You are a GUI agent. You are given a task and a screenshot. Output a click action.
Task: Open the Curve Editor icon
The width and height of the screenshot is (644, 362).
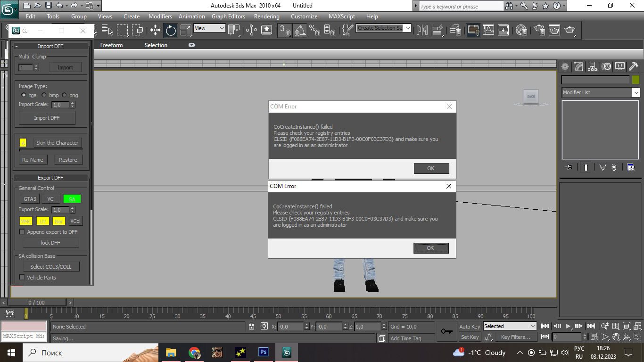[488, 30]
